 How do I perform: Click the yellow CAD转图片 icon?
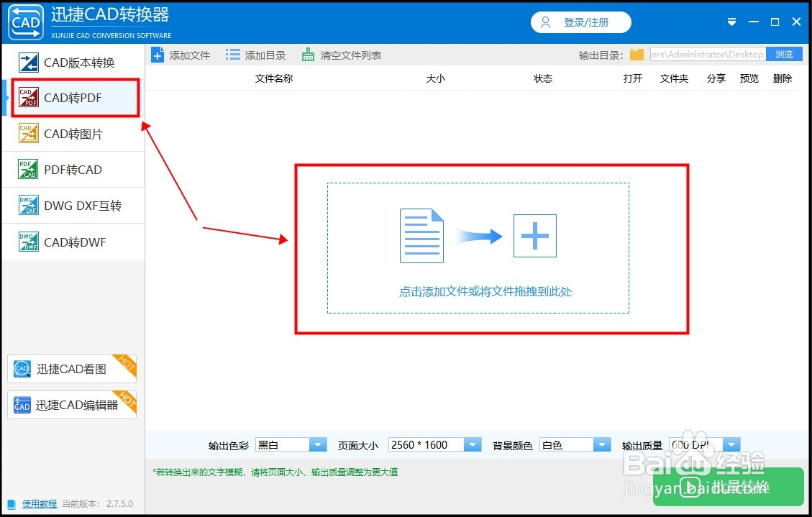point(29,133)
